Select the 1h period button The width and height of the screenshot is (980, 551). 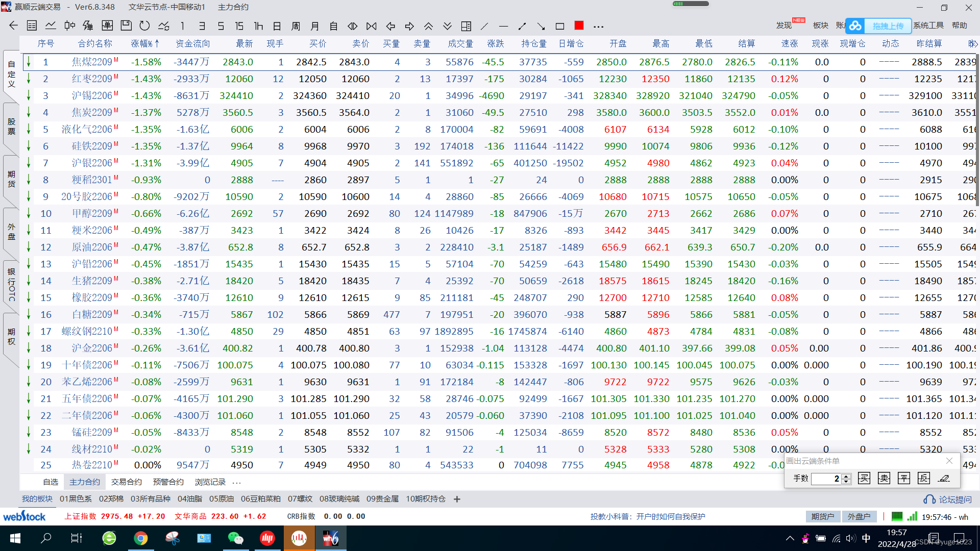[258, 26]
